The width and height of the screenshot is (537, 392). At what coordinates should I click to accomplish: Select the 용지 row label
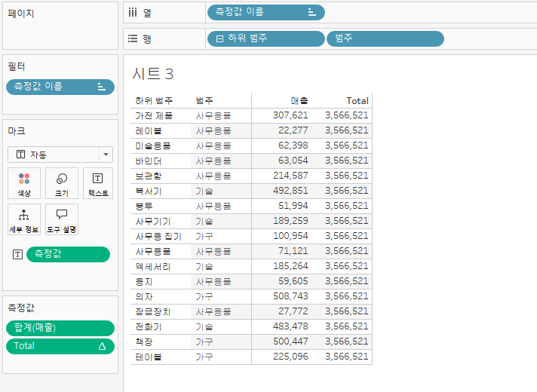tap(144, 281)
